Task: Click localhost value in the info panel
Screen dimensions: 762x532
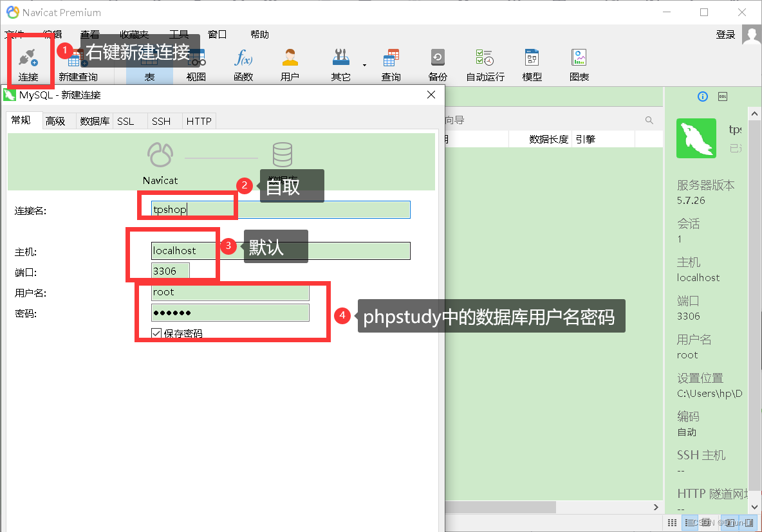Action: (698, 277)
